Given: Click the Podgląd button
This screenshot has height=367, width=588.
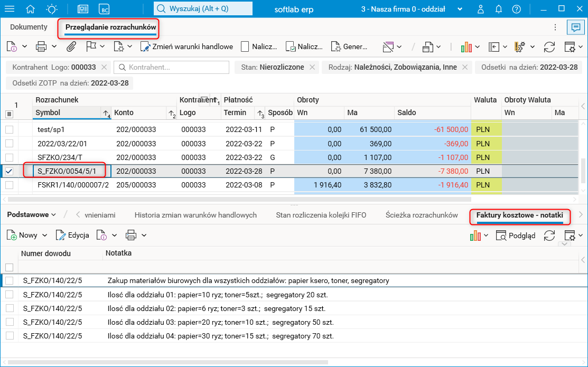Looking at the screenshot, I should click(x=516, y=236).
